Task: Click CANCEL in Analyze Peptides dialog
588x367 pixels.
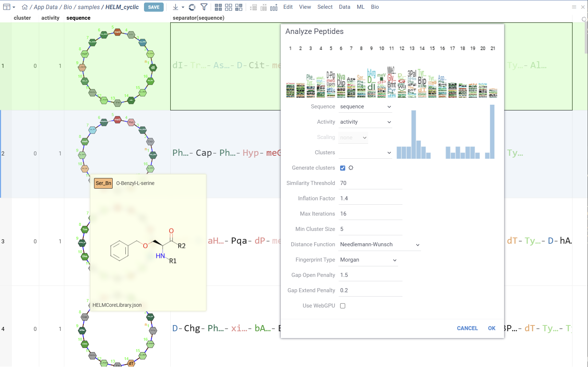Action: tap(467, 328)
